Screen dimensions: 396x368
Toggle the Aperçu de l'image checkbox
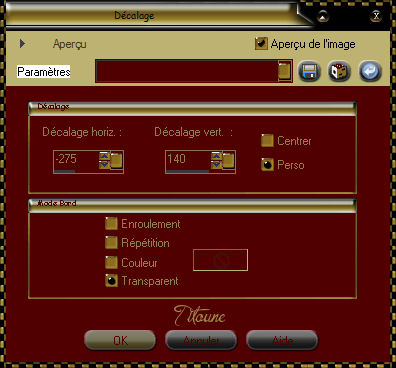tap(261, 43)
